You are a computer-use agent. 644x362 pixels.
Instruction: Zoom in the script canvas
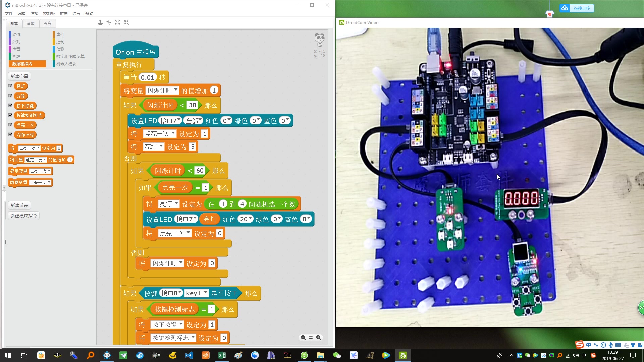pyautogui.click(x=319, y=338)
